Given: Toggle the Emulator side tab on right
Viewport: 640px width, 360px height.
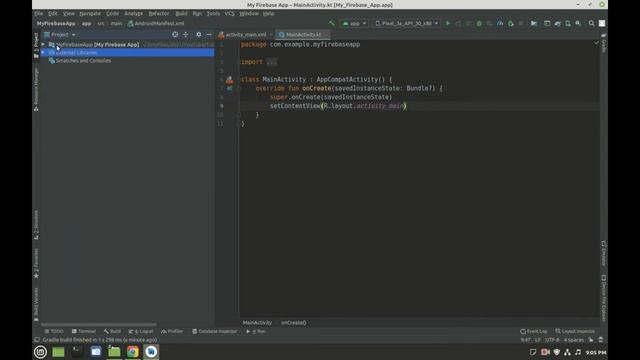Looking at the screenshot, I should [x=604, y=253].
